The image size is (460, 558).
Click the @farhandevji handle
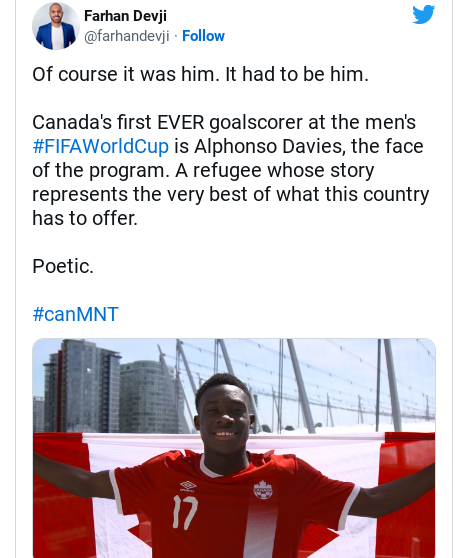click(x=127, y=36)
